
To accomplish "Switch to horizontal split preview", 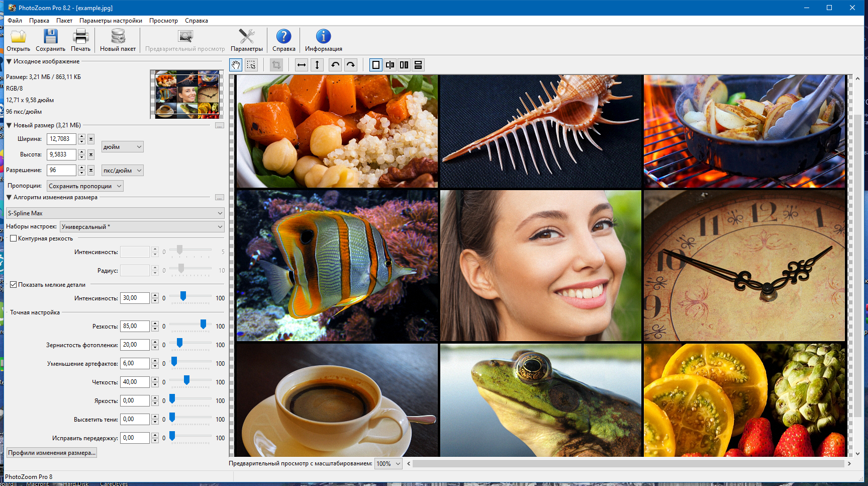I will coord(418,65).
